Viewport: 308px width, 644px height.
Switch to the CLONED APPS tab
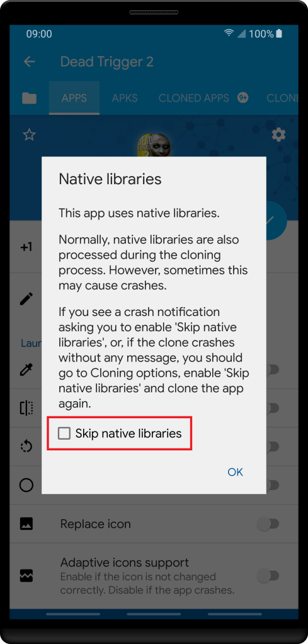click(x=193, y=98)
